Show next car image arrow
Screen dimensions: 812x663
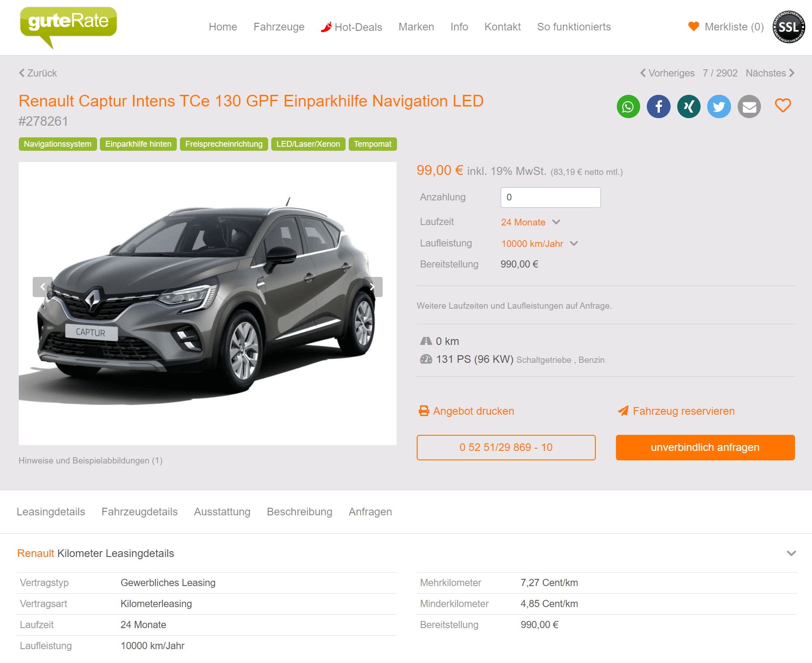372,287
